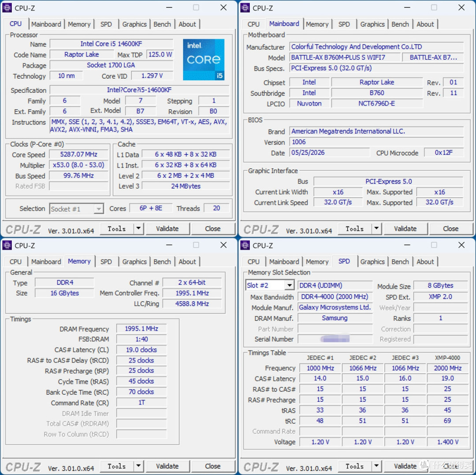The width and height of the screenshot is (476, 475).
Task: Open the Bench tab in SPD window
Action: pos(400,262)
